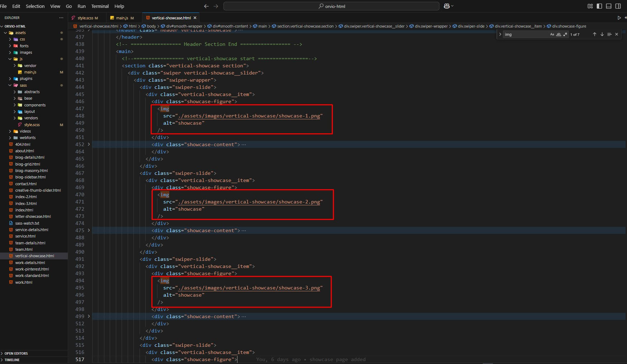Click the body breadcrumb item

149,26
